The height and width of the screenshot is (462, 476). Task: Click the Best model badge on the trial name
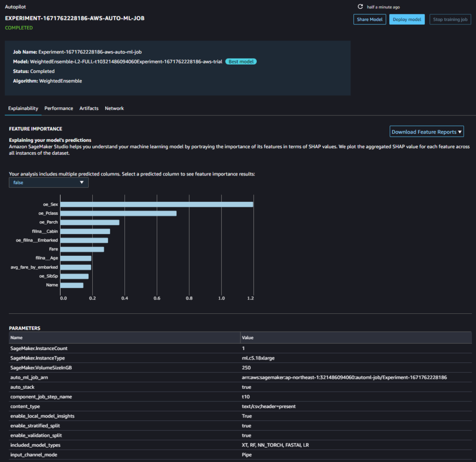(x=241, y=61)
